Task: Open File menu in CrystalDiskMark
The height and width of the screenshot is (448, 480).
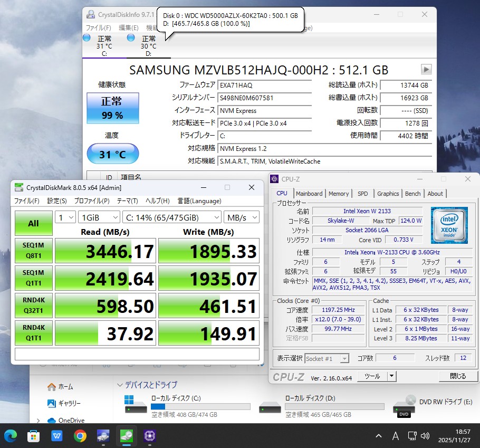Action: pyautogui.click(x=26, y=201)
